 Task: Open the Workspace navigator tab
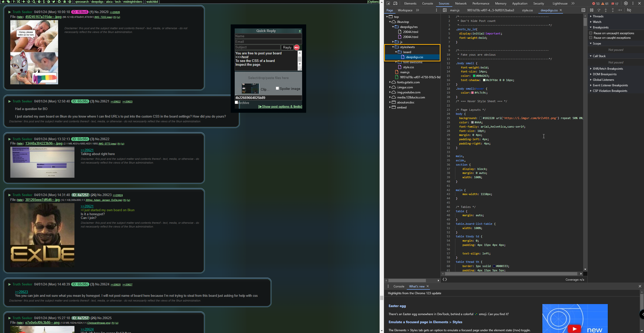pos(405,10)
